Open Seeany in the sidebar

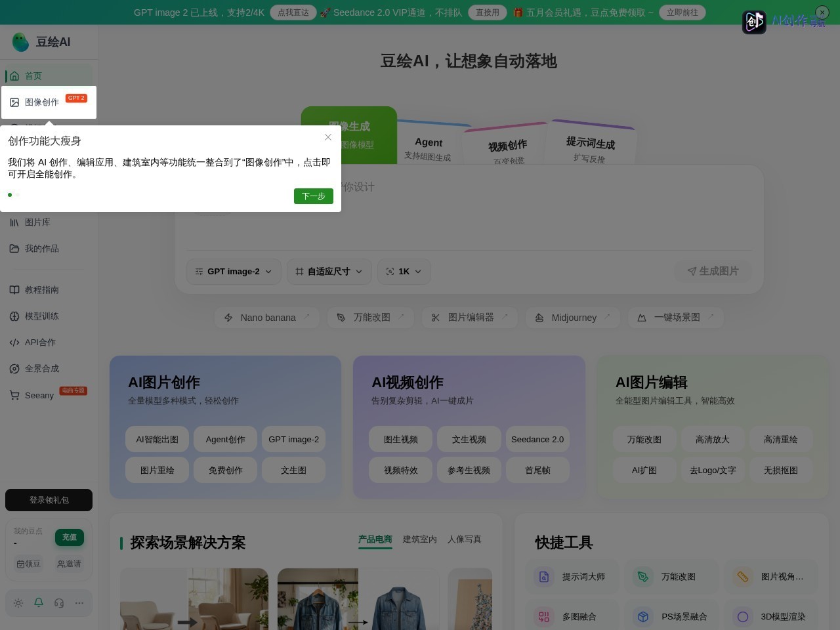(49, 395)
